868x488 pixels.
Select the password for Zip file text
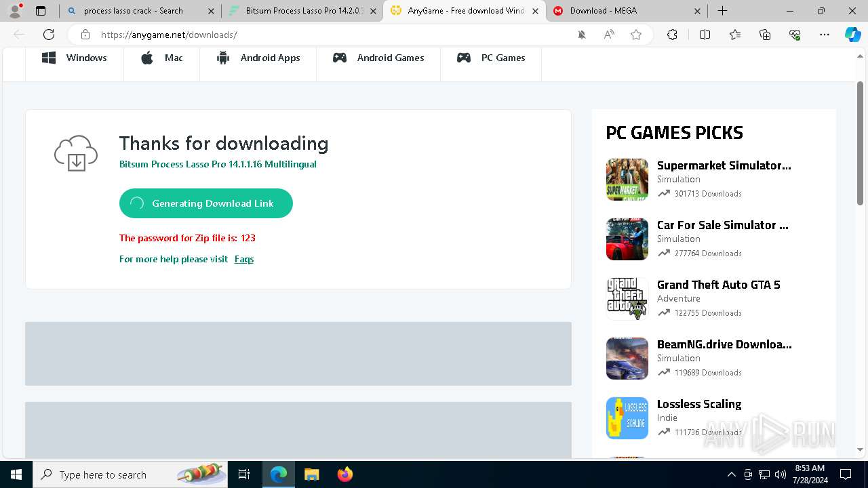[187, 238]
